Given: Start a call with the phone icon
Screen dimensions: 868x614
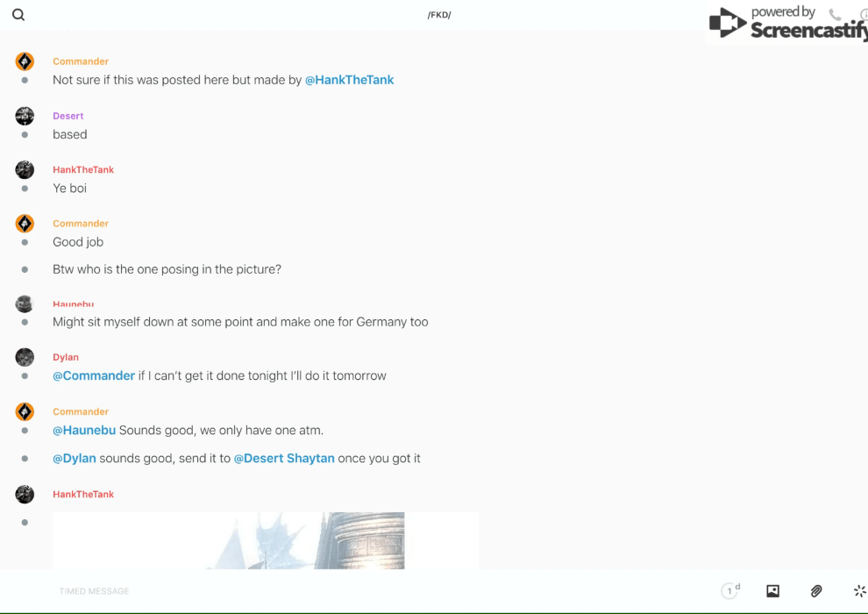Looking at the screenshot, I should 835,15.
